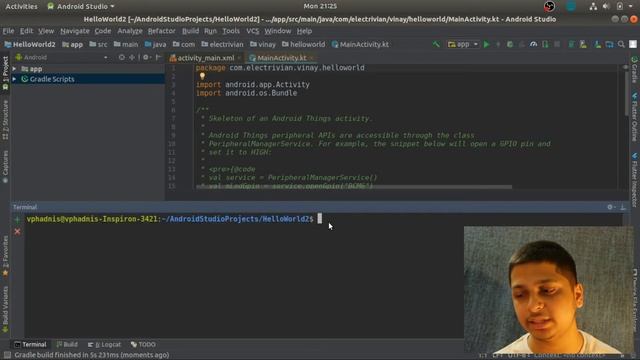Open the Tools menu
The width and height of the screenshot is (640, 360).
point(231,31)
